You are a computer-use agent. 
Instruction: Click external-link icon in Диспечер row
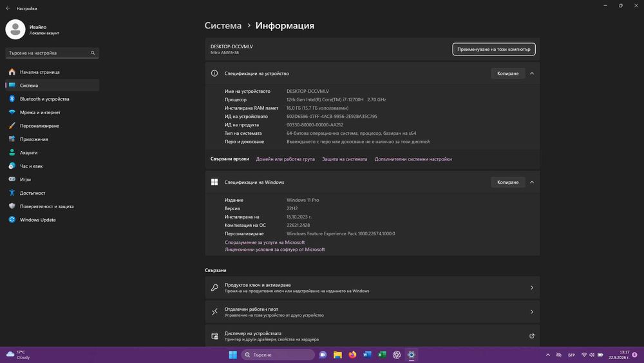point(532,336)
